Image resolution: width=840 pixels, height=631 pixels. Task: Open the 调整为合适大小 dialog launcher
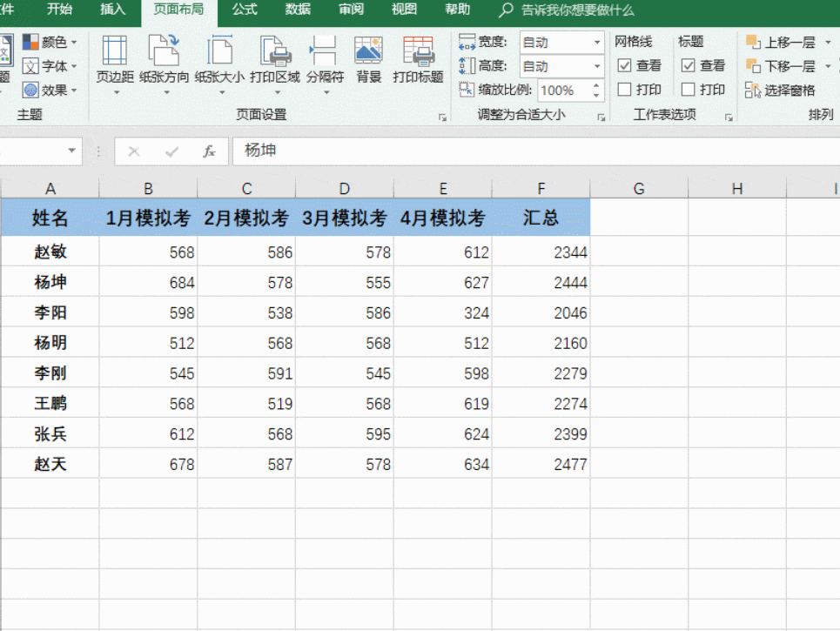tap(601, 117)
